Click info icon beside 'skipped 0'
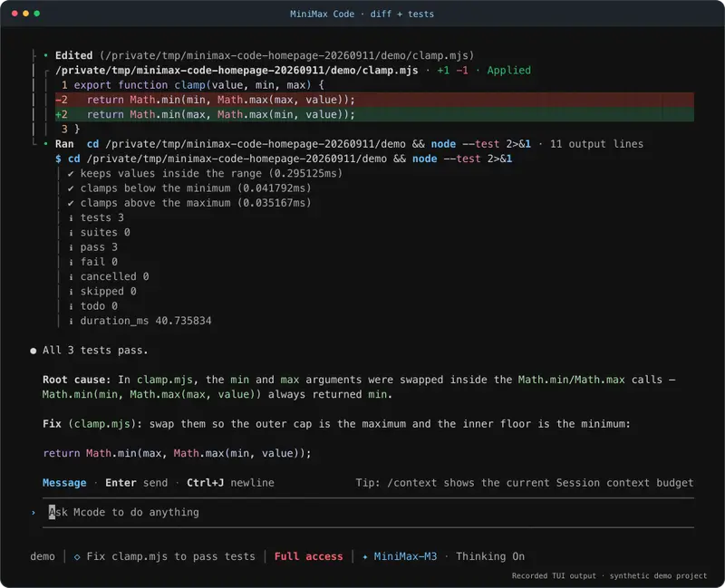 click(x=71, y=292)
